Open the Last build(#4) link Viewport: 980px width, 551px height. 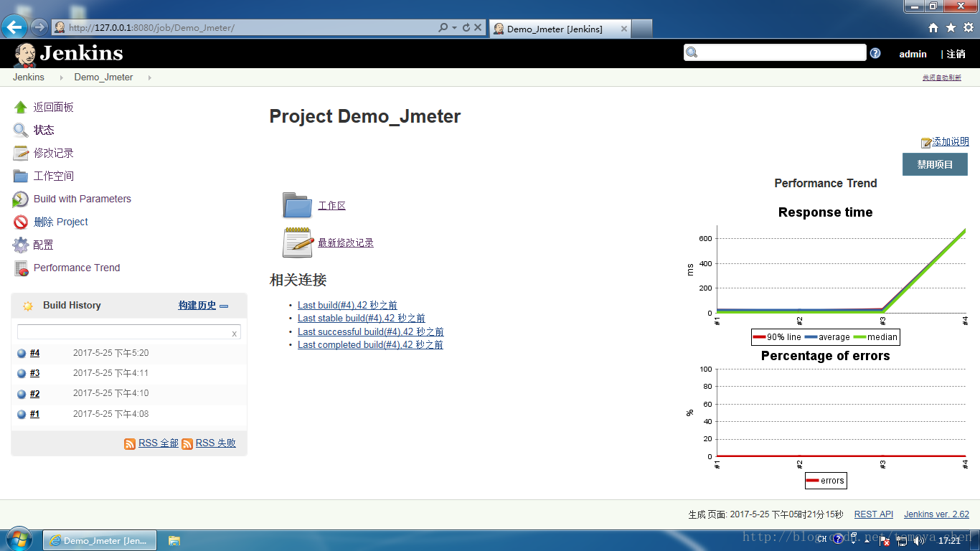pyautogui.click(x=347, y=306)
